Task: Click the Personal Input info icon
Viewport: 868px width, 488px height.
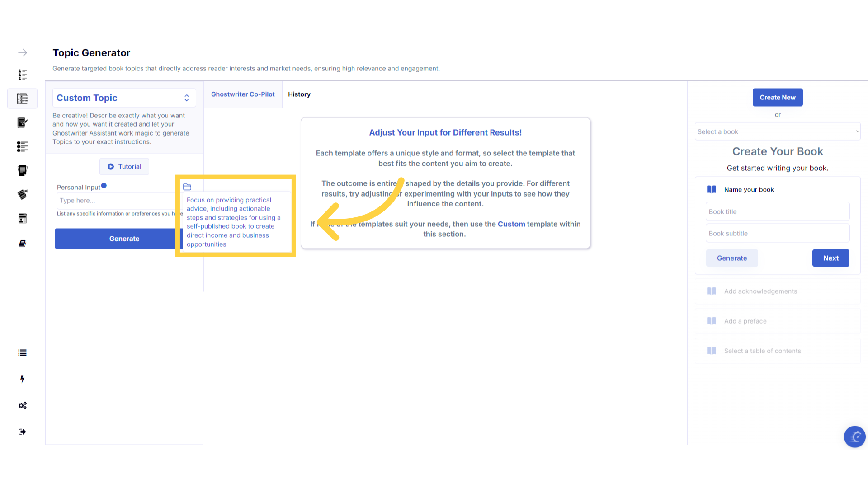Action: pyautogui.click(x=104, y=186)
